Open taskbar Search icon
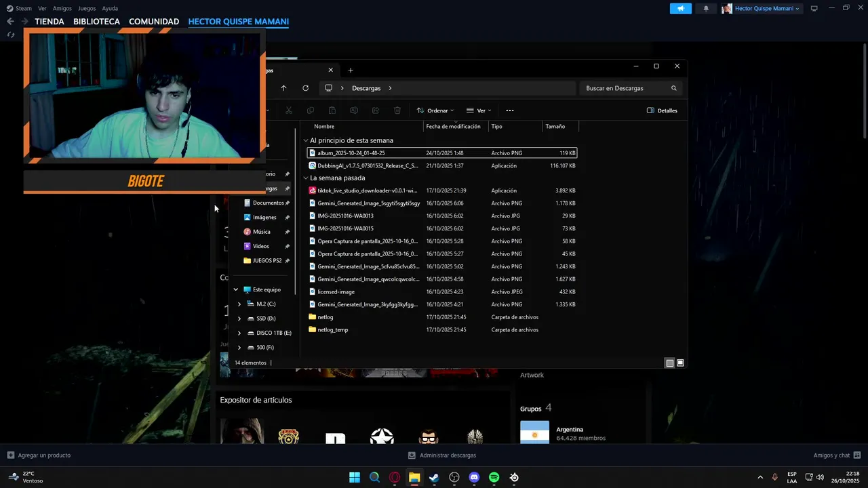Image resolution: width=868 pixels, height=488 pixels. tap(374, 477)
